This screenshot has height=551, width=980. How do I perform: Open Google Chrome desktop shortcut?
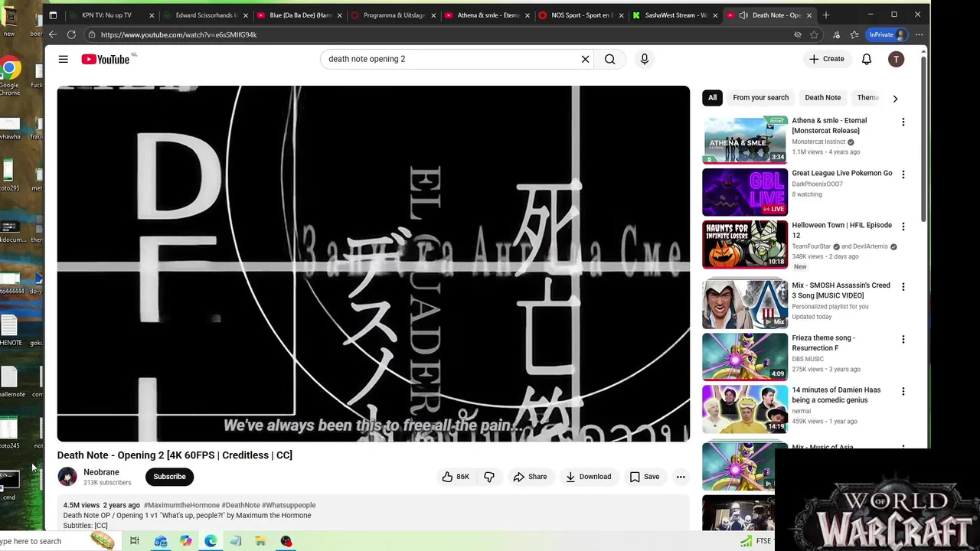(x=10, y=77)
